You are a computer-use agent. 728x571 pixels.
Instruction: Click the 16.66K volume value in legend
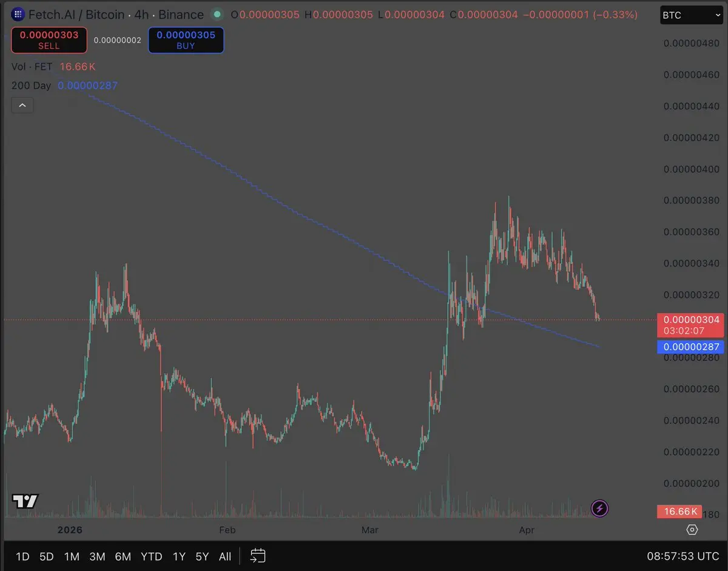tap(78, 67)
